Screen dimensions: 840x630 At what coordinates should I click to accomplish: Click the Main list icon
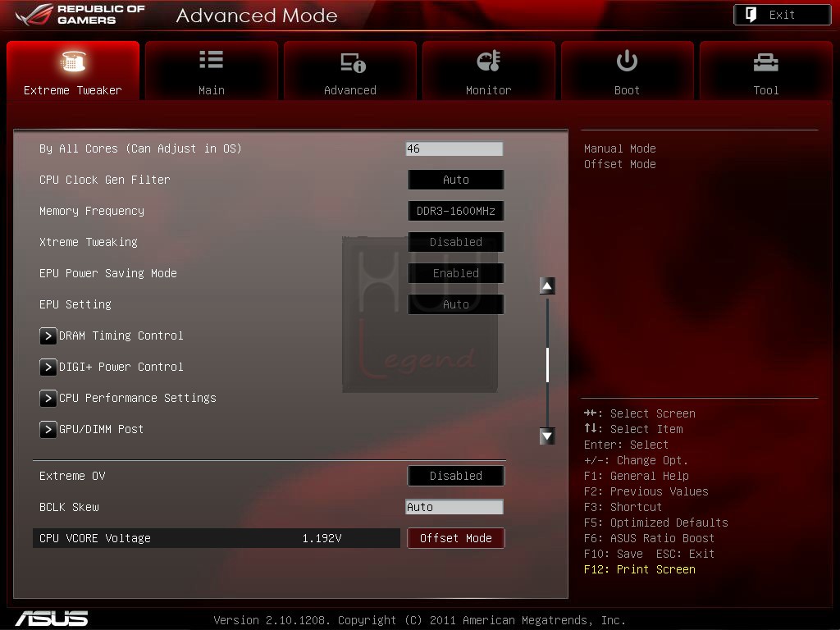point(211,59)
